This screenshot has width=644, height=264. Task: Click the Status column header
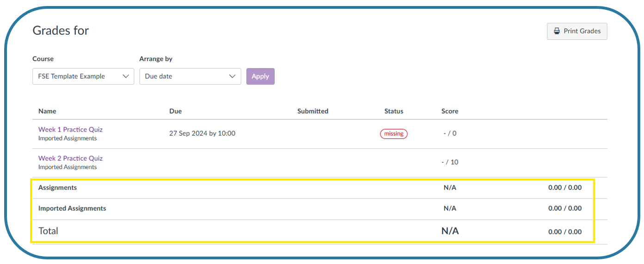click(x=393, y=111)
